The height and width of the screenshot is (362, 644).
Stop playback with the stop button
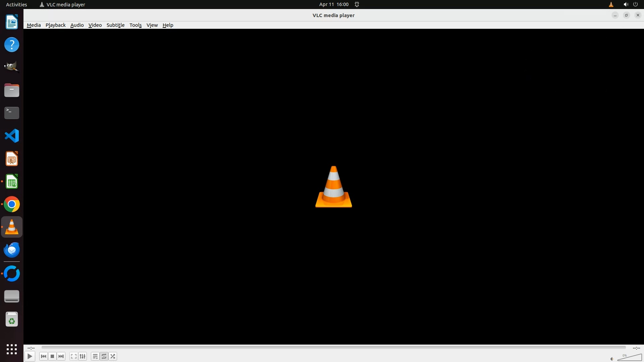click(x=52, y=356)
